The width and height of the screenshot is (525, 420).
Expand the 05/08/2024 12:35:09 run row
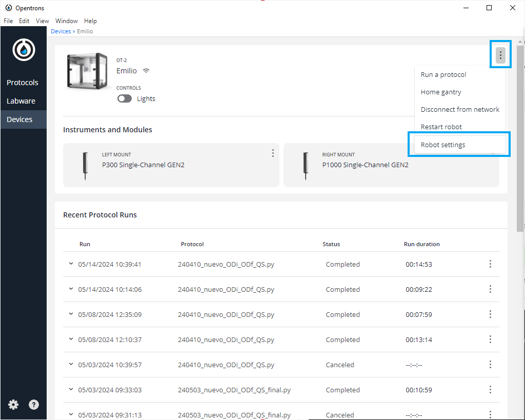point(71,314)
